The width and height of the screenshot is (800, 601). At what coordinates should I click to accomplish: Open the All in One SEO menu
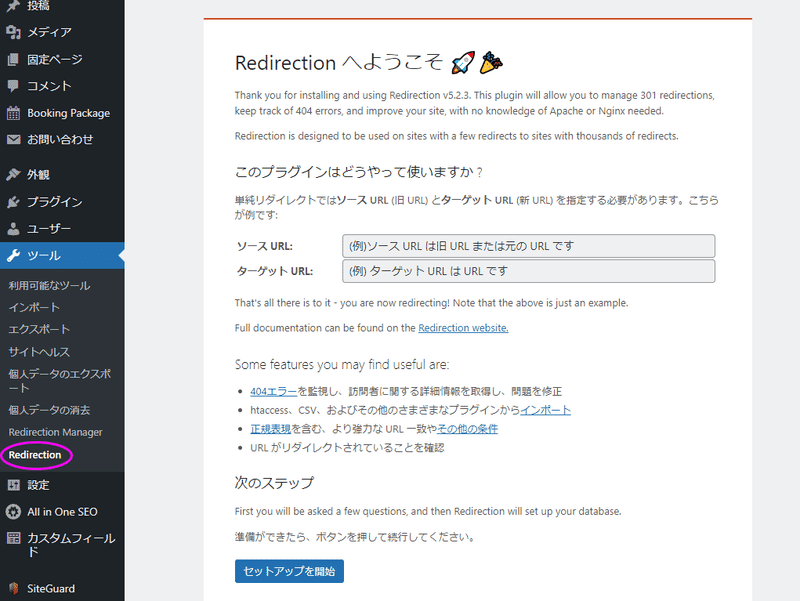coord(62,512)
